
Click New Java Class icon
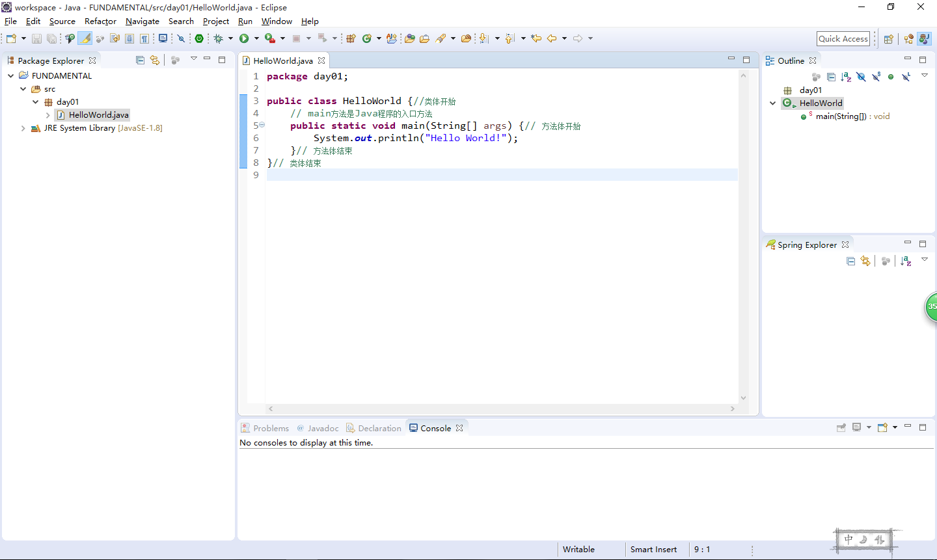[367, 38]
